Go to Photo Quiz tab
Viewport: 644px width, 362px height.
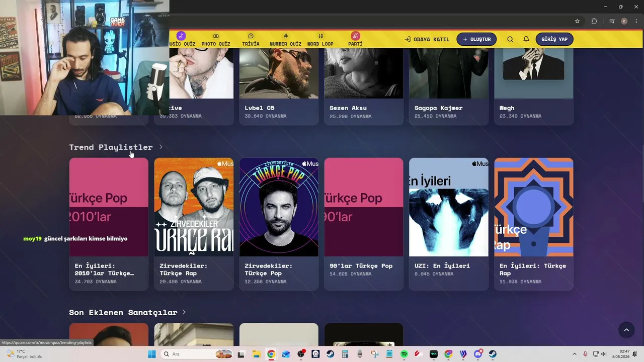coord(216,44)
